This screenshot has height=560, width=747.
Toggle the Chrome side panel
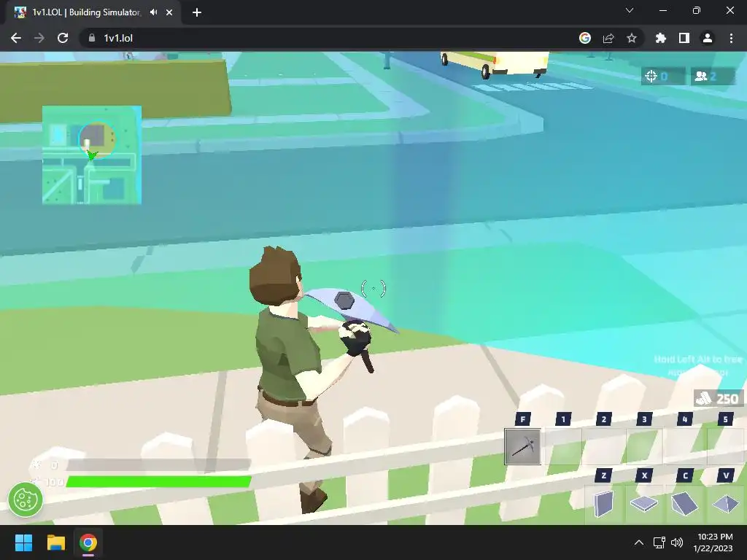point(684,38)
